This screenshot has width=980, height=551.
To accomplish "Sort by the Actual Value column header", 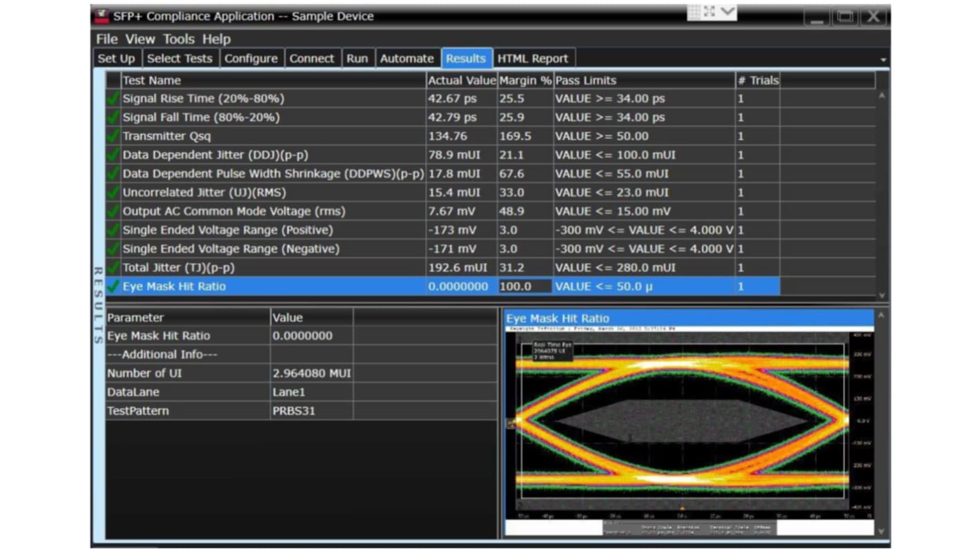I will 462,80.
